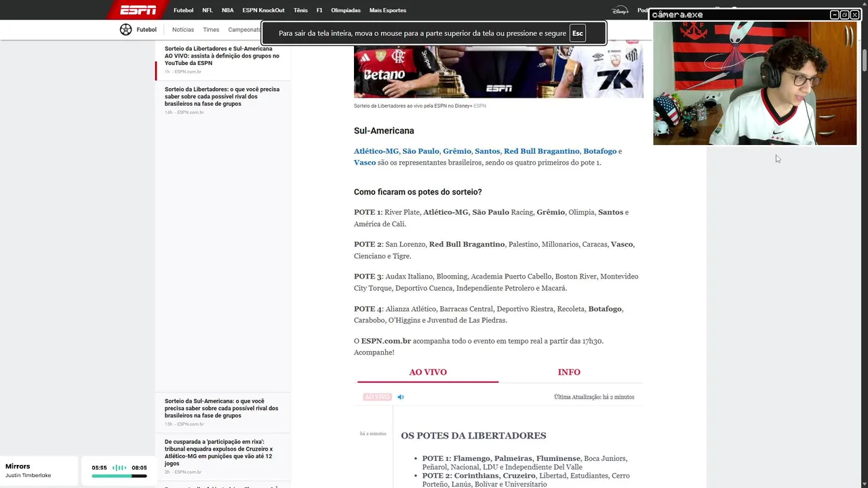Viewport: 868px width, 488px height.
Task: Open the Notícias sub-tab
Action: point(183,30)
